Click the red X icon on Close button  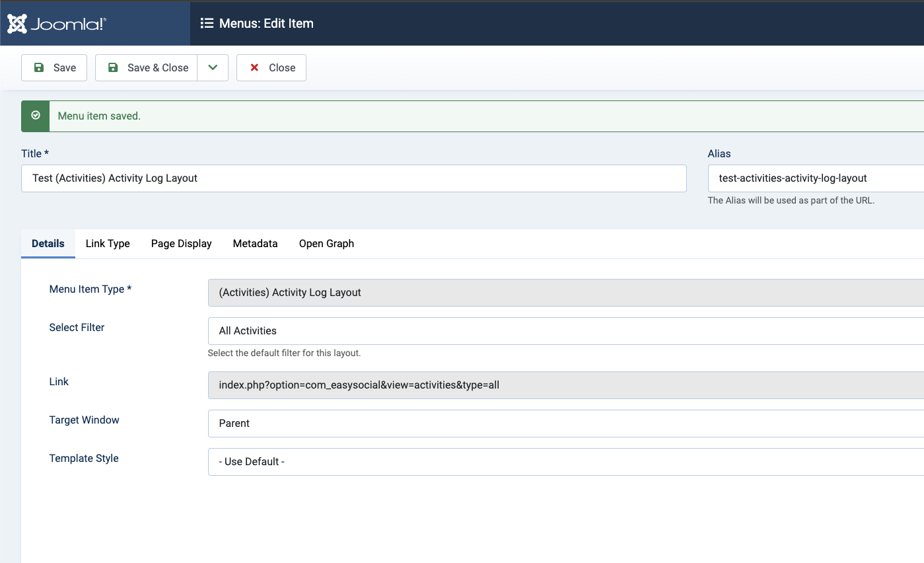254,67
